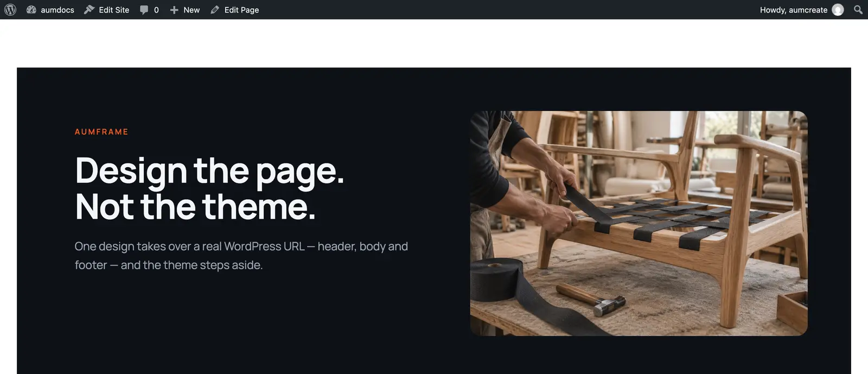This screenshot has height=374, width=868.
Task: Open the Edit Site link
Action: (114, 10)
